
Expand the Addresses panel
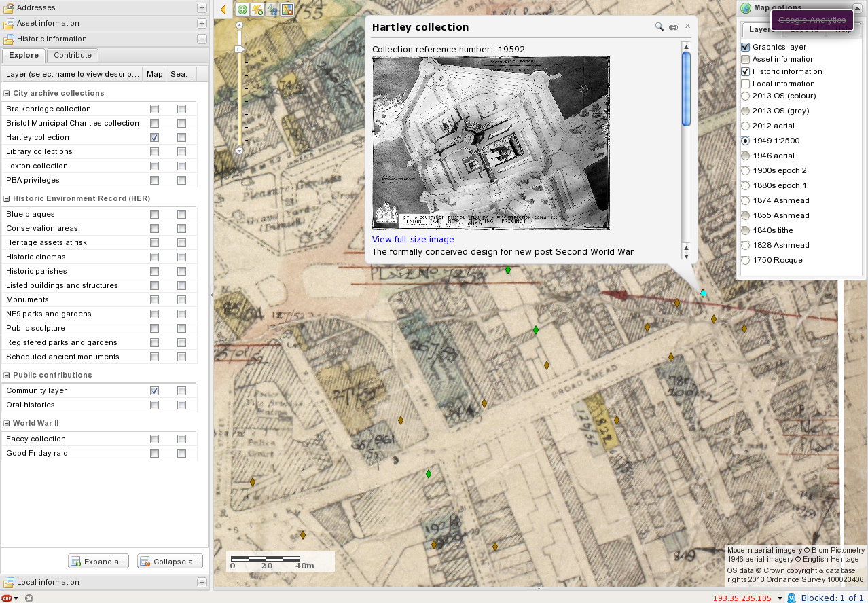(x=202, y=7)
